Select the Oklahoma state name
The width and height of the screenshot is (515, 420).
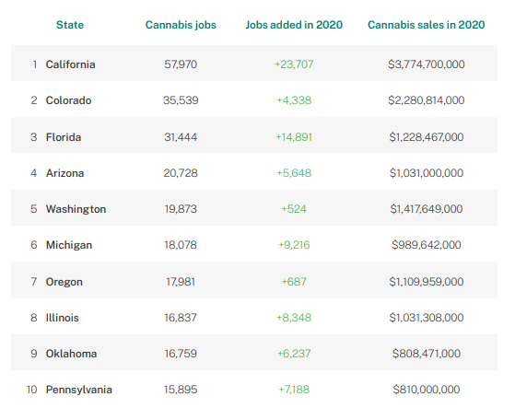[x=71, y=354]
